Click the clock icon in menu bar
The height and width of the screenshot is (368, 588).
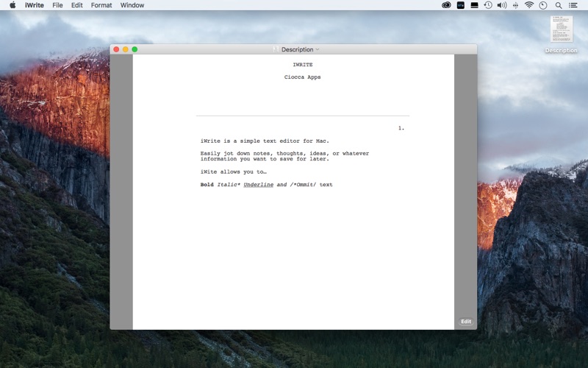coord(543,5)
